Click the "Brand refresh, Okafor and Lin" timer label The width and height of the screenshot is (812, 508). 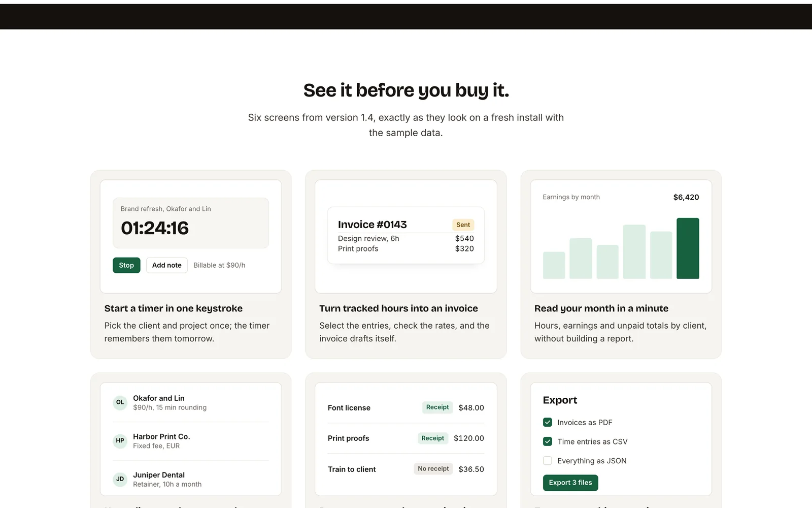click(166, 209)
